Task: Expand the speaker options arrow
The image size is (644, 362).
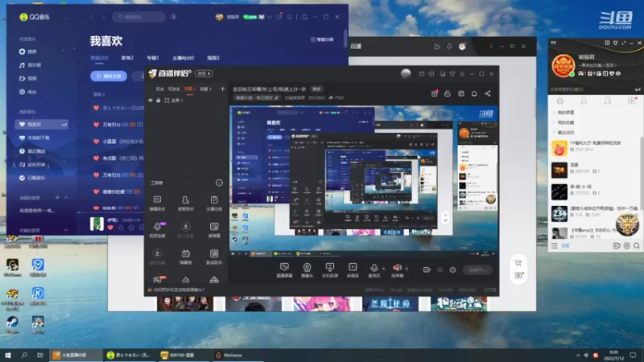Action: (x=407, y=269)
